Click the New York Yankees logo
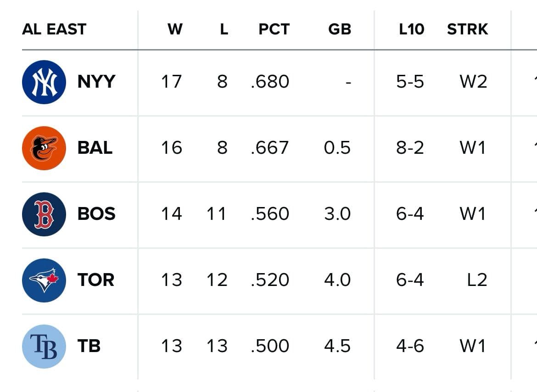The width and height of the screenshot is (537, 392). 44,82
